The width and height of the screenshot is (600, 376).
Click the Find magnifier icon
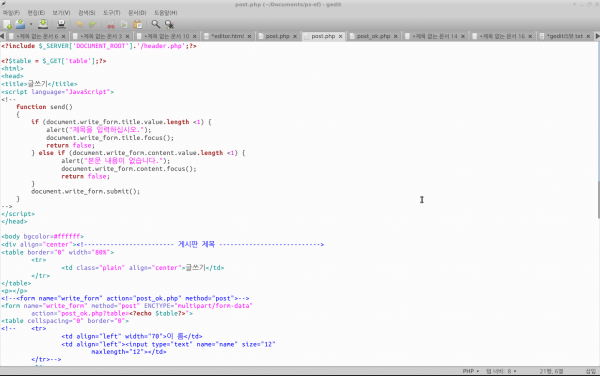(x=155, y=24)
